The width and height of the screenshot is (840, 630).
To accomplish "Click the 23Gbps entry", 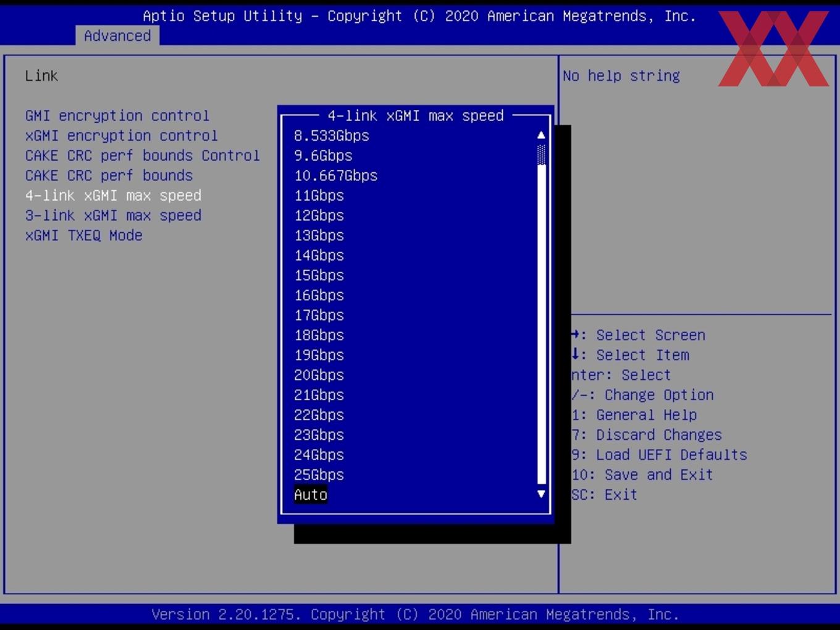I will pyautogui.click(x=319, y=435).
